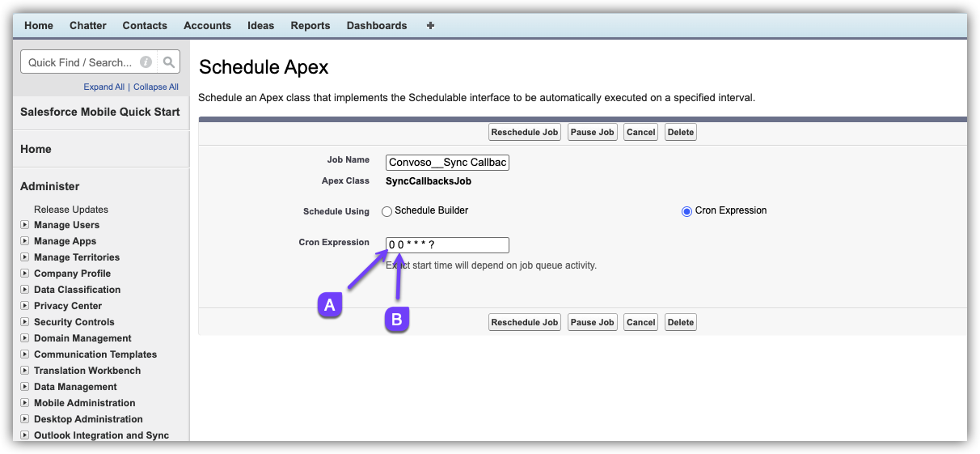980x454 pixels.
Task: Click the bottom Delete button
Action: tap(680, 322)
